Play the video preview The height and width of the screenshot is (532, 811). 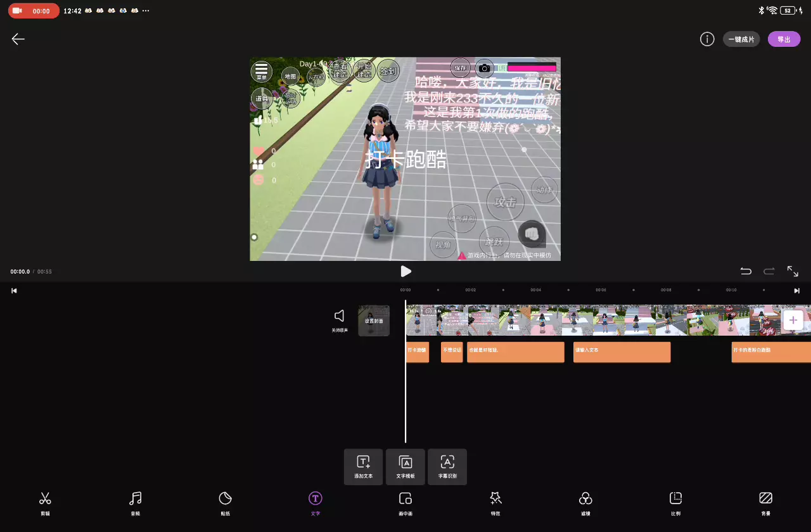(x=405, y=271)
